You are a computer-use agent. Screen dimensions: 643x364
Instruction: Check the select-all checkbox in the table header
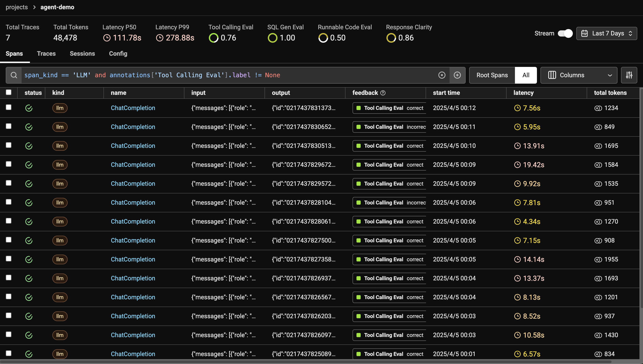[9, 92]
